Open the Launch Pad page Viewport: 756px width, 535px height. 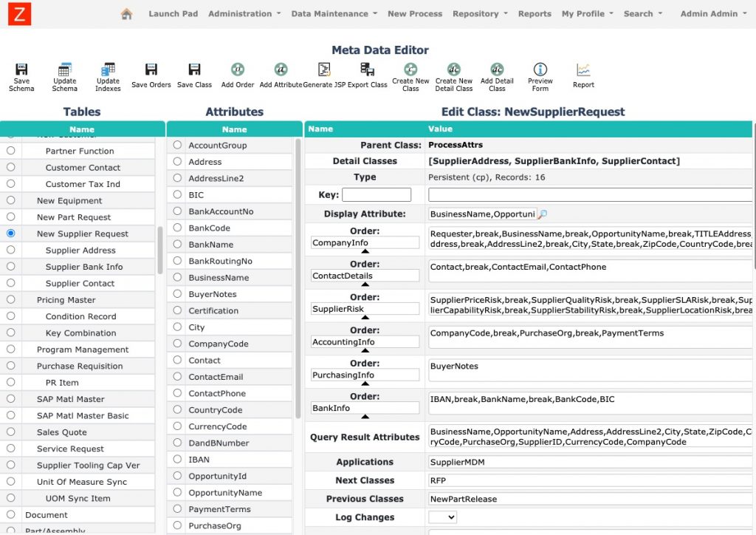point(173,14)
